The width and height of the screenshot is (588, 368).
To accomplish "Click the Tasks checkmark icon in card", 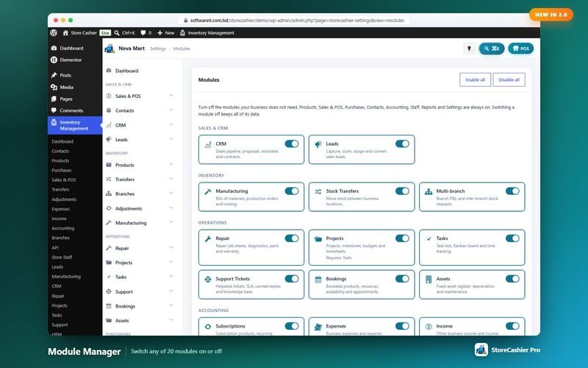I will click(429, 238).
